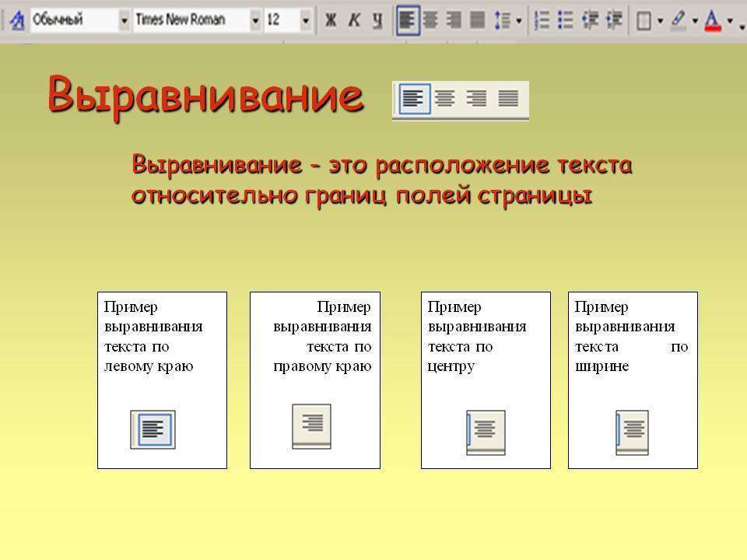The image size is (747, 560).
Task: Select align left in the top toolbar
Action: coord(408,20)
